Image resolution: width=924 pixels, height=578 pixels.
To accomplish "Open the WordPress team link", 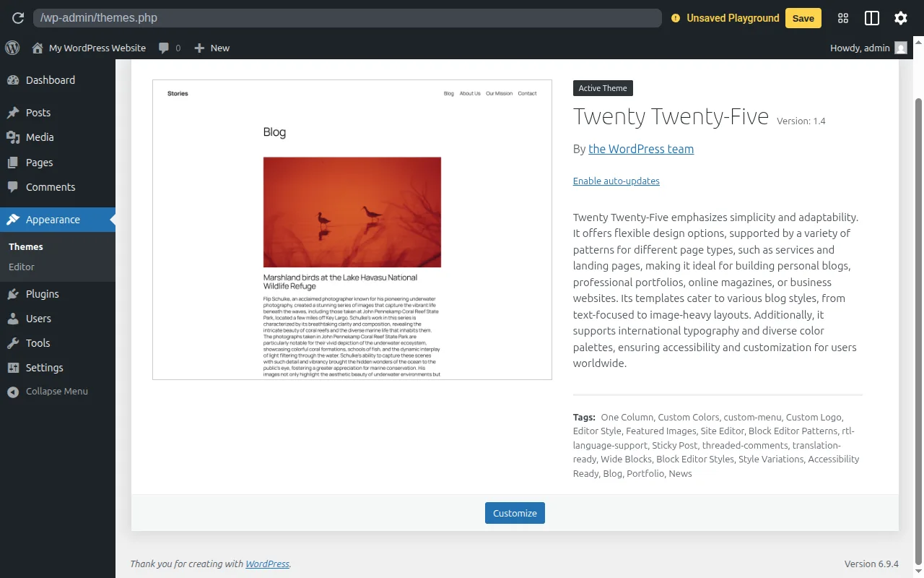I will point(641,149).
